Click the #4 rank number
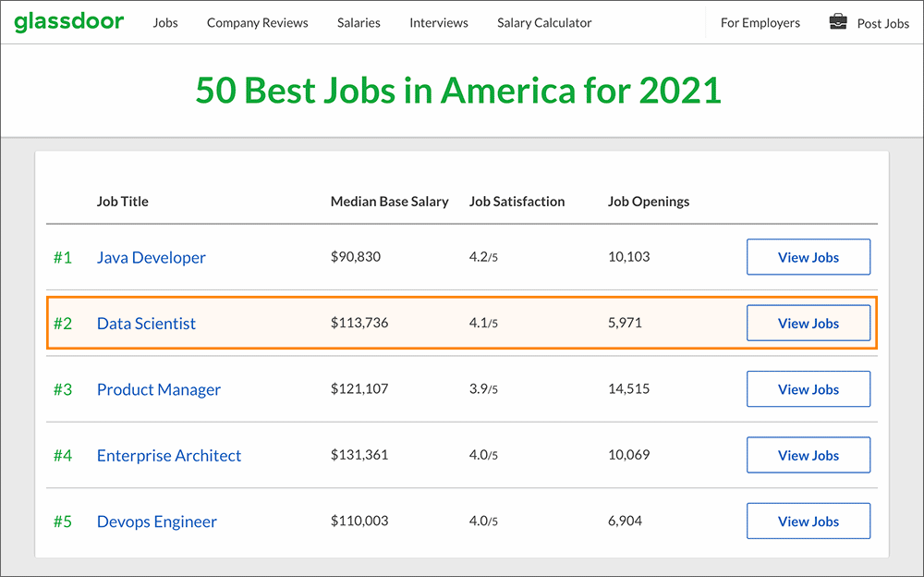Screen dimensions: 924x577 tap(63, 456)
